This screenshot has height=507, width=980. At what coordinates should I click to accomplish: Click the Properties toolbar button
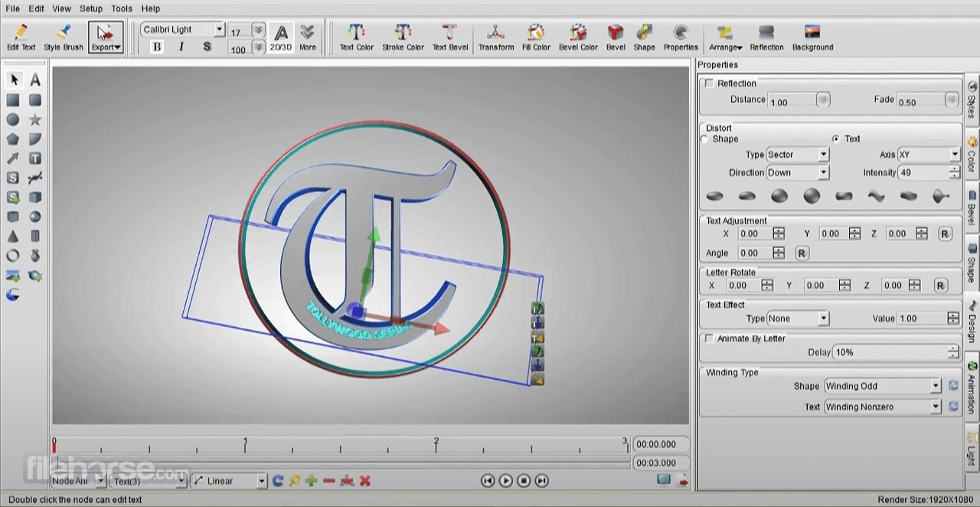click(x=681, y=38)
